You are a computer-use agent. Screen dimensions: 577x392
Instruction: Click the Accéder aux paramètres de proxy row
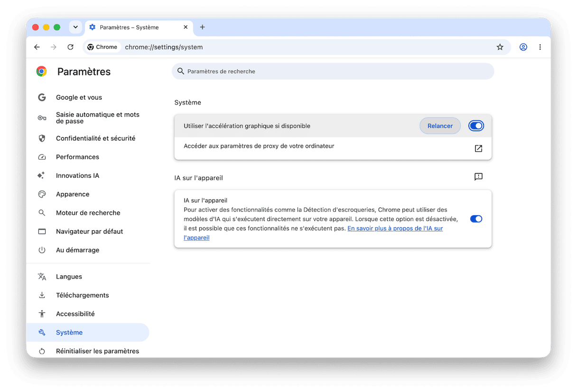pos(333,148)
